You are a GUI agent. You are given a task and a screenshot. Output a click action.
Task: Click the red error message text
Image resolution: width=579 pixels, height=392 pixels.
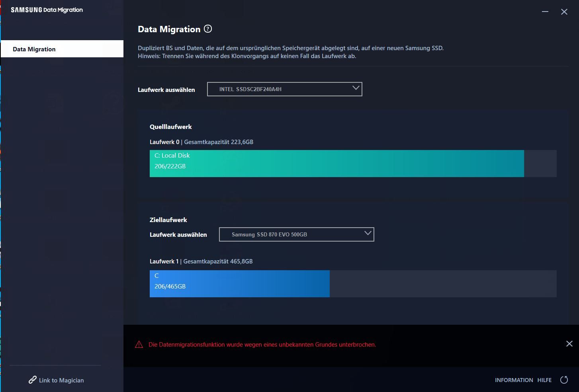(262, 345)
